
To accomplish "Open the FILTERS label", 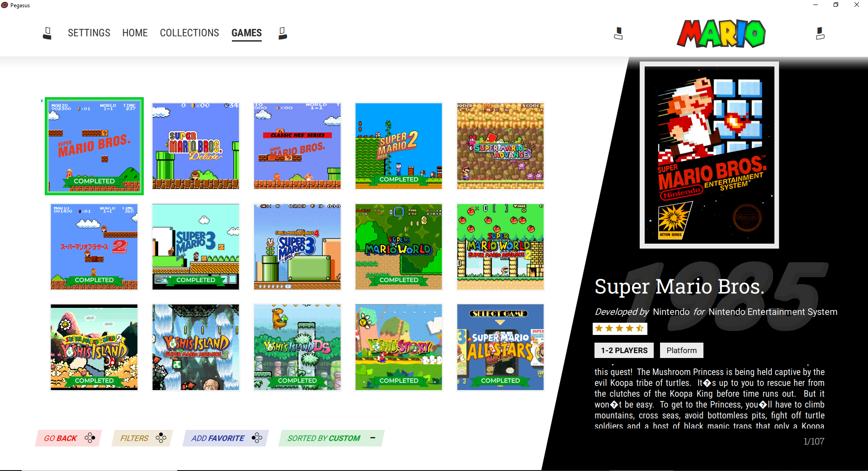I will tap(134, 438).
